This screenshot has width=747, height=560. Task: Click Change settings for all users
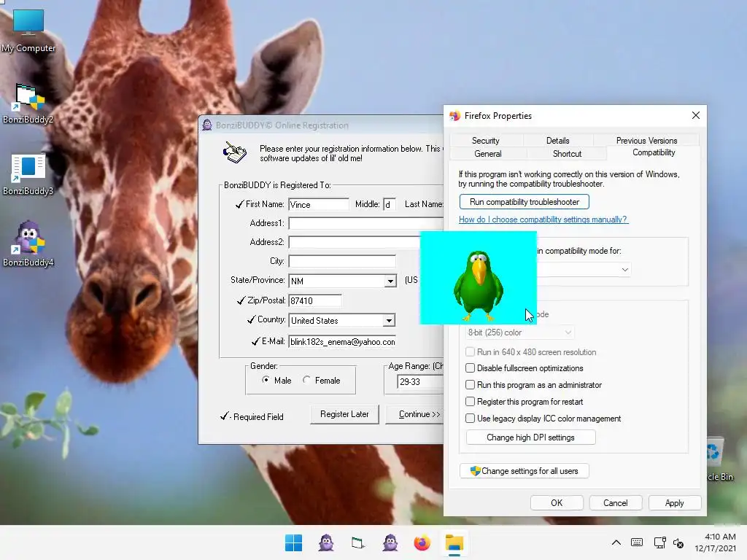point(524,471)
